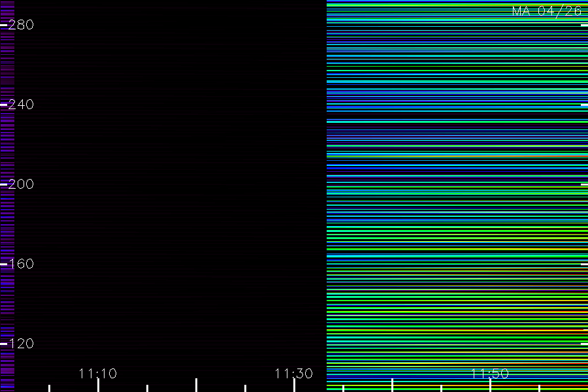Click the tick mark below 11:10
The width and height of the screenshot is (588, 392).
98,385
